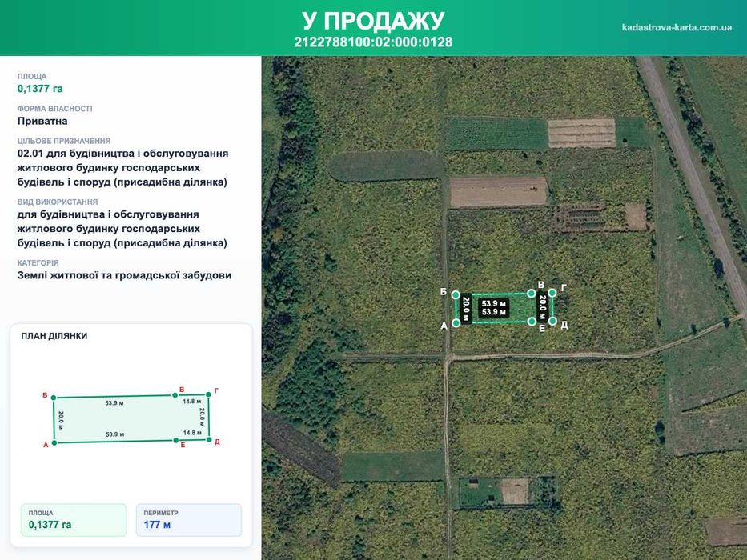The height and width of the screenshot is (560, 747).
Task: Click plan diagram vertex В
Action: (175, 395)
